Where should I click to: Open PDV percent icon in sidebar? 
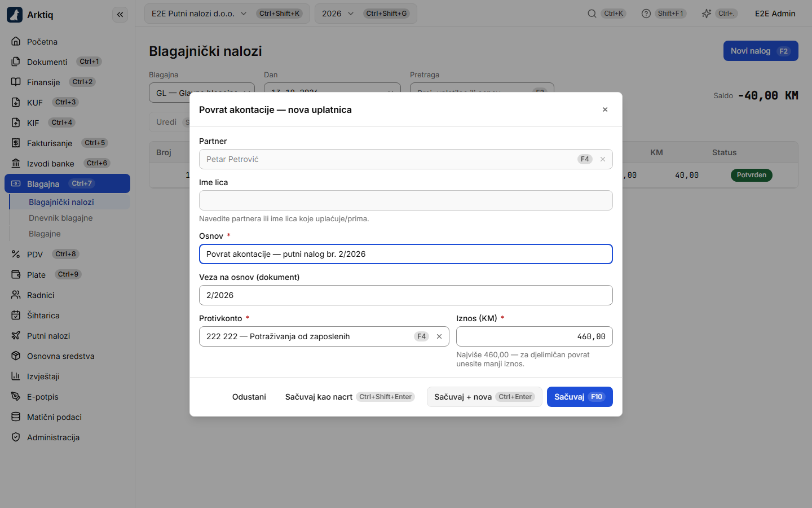[x=16, y=254]
